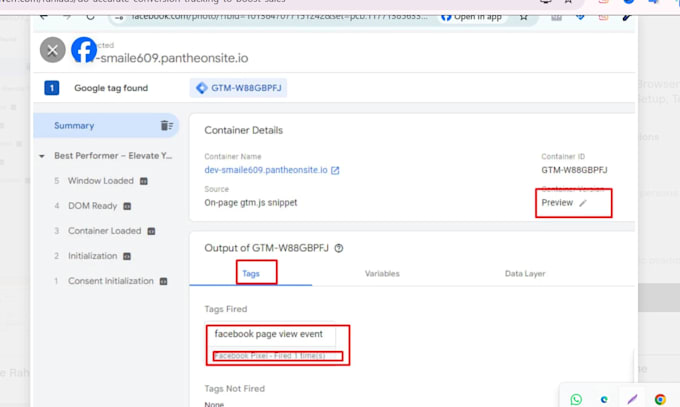
Task: Select the Window Loaded event
Action: 101,181
